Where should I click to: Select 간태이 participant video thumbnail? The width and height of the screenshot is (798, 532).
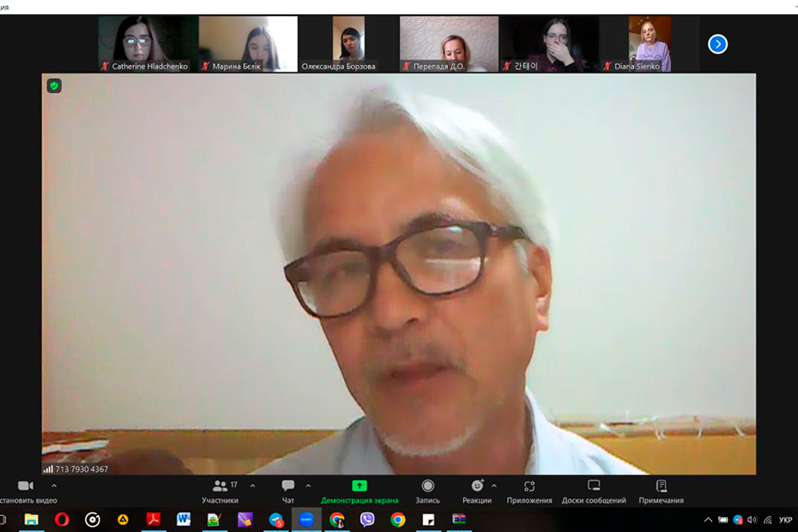549,43
